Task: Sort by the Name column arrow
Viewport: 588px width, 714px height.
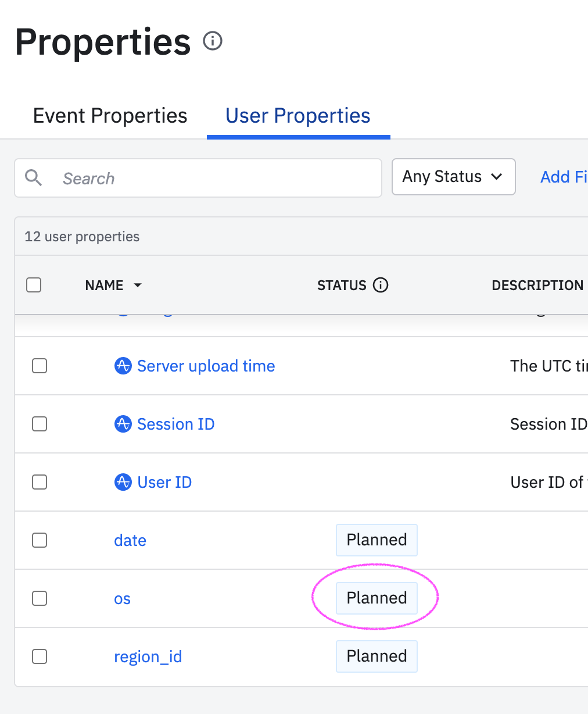Action: (x=138, y=285)
